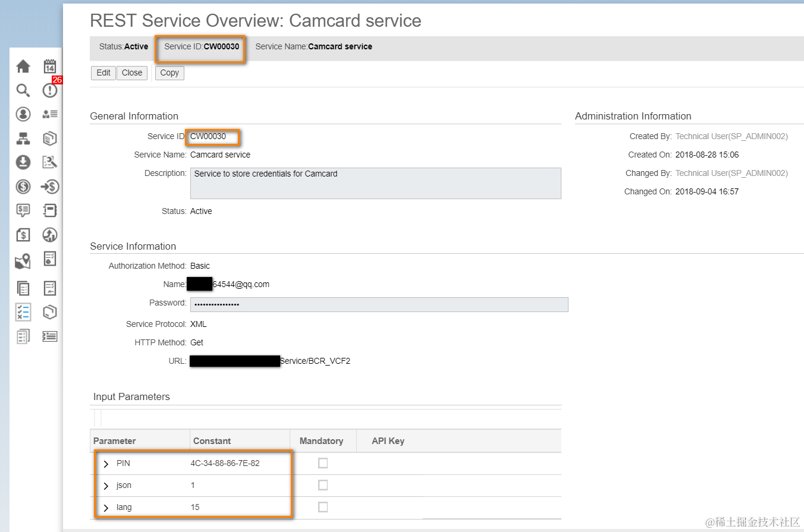Open the spiral notebook icon
This screenshot has height=532, width=804.
click(50, 210)
